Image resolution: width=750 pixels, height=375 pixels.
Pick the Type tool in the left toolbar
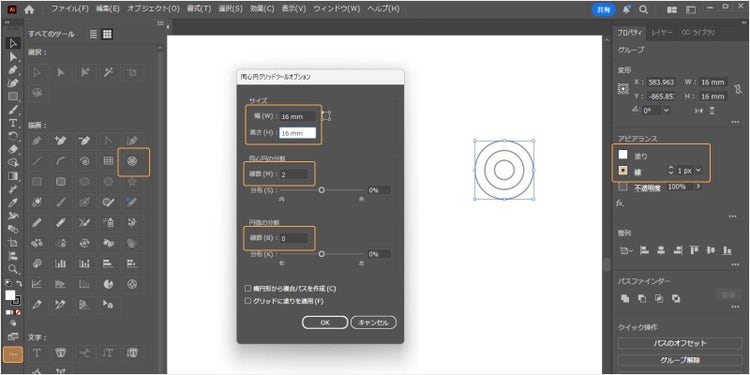coord(13,123)
